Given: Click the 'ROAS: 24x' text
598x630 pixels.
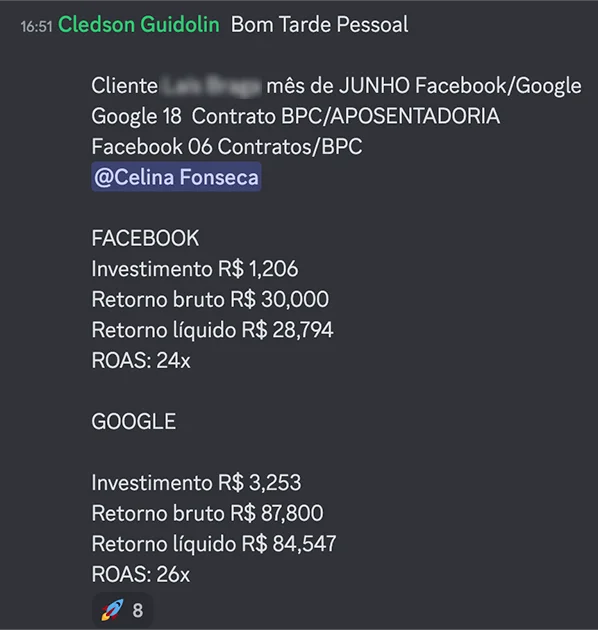Looking at the screenshot, I should [x=141, y=360].
